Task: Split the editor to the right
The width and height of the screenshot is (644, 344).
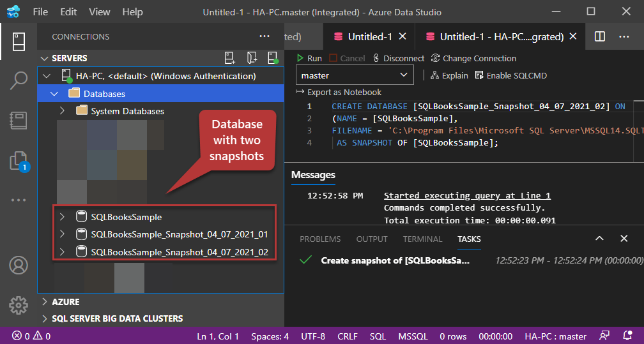Action: tap(600, 37)
